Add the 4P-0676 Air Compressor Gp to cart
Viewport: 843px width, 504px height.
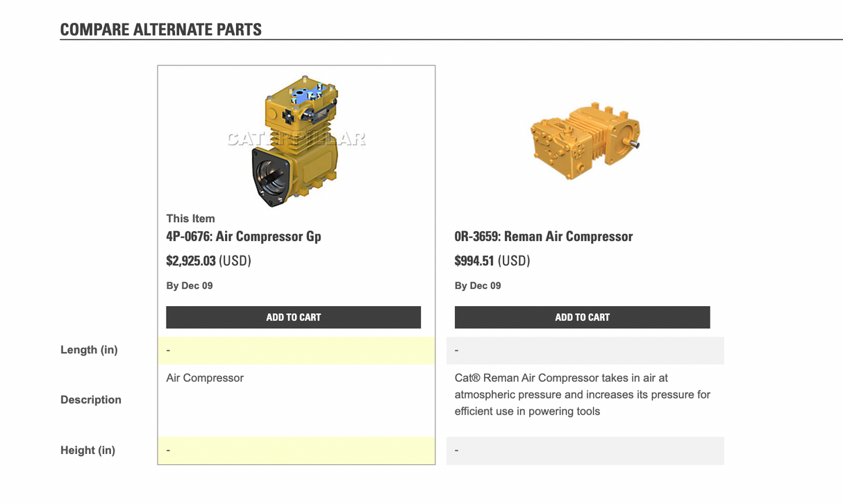tap(293, 317)
